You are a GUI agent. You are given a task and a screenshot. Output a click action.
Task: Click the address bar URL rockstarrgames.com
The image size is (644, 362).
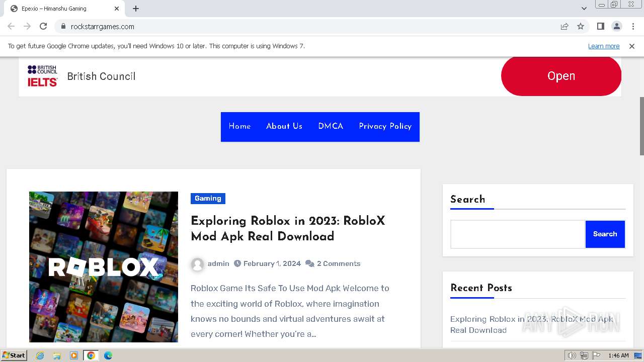[103, 27]
